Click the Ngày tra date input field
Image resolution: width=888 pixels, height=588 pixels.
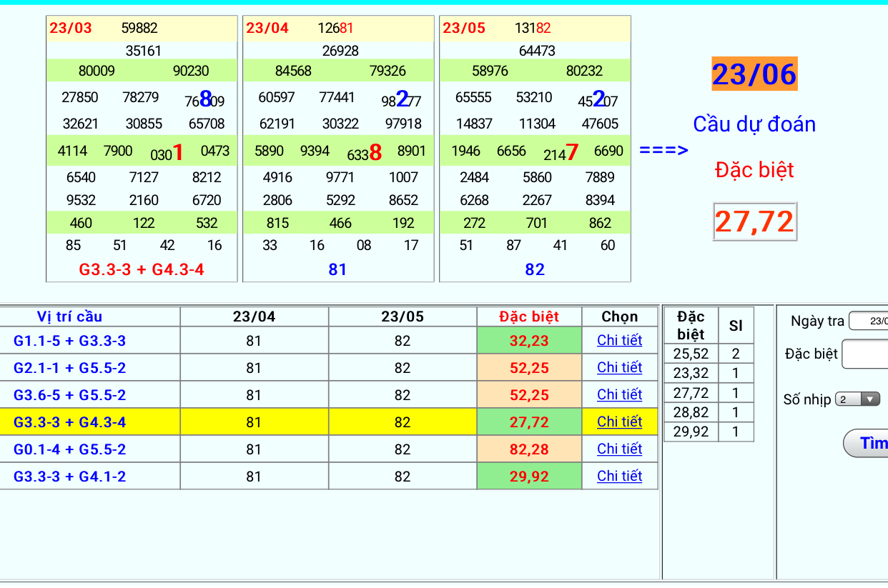(x=869, y=322)
